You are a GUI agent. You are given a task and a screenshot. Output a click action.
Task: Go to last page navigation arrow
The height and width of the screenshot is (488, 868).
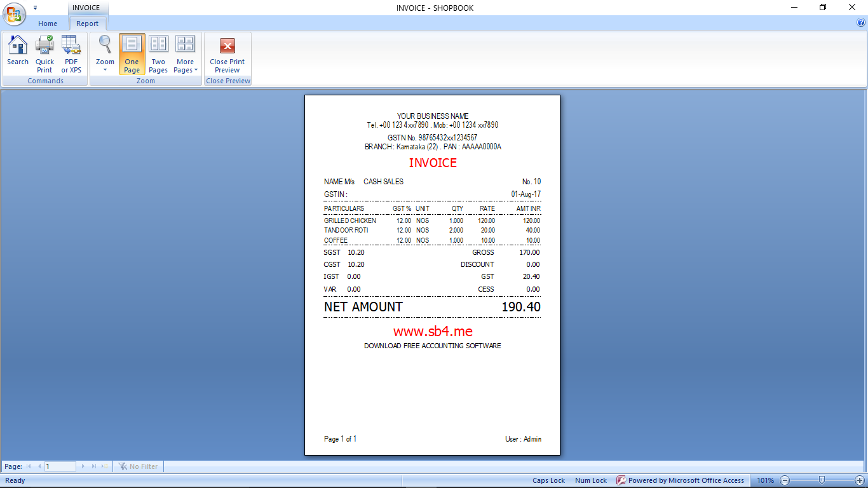(x=94, y=466)
